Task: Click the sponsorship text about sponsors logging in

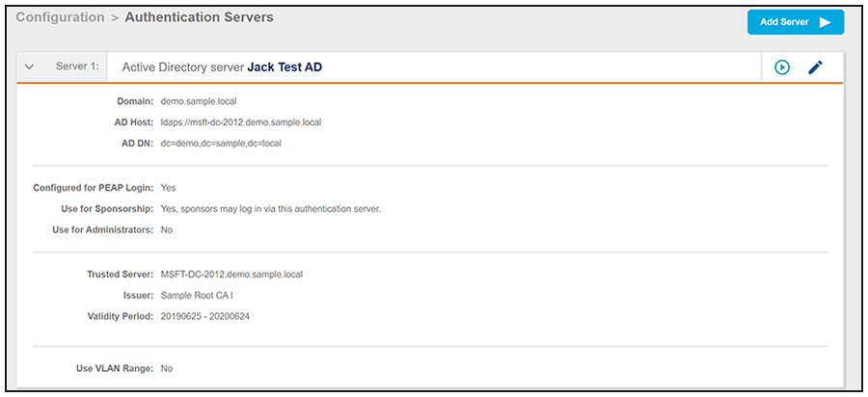Action: click(271, 209)
